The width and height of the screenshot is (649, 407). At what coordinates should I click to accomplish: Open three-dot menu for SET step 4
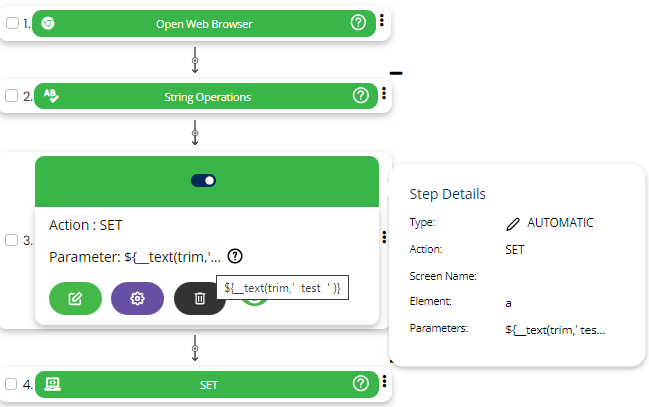click(x=383, y=382)
